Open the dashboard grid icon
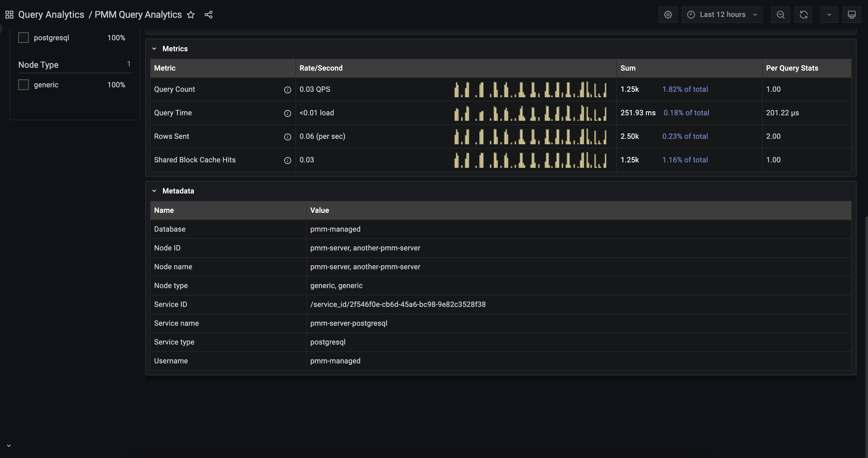This screenshot has height=458, width=868. (9, 15)
